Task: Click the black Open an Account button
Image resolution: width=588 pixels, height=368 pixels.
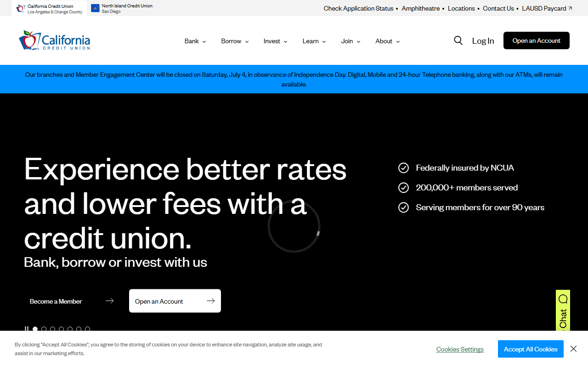Action: pos(537,40)
